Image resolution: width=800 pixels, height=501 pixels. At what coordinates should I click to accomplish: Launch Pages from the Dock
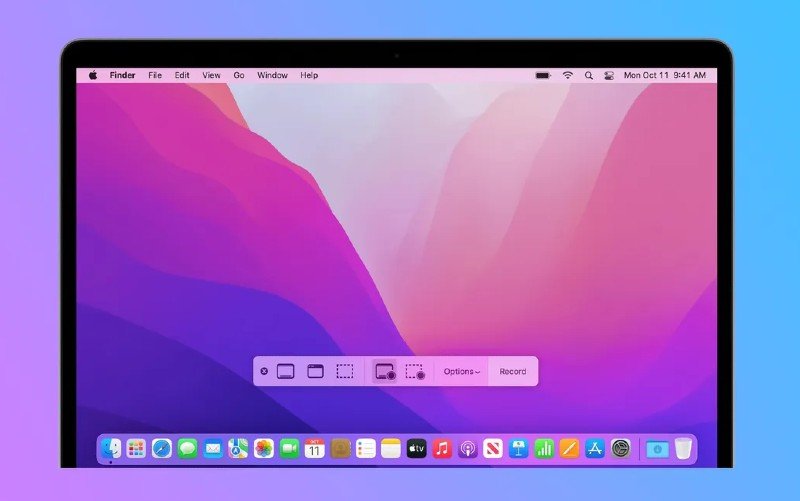(x=569, y=448)
